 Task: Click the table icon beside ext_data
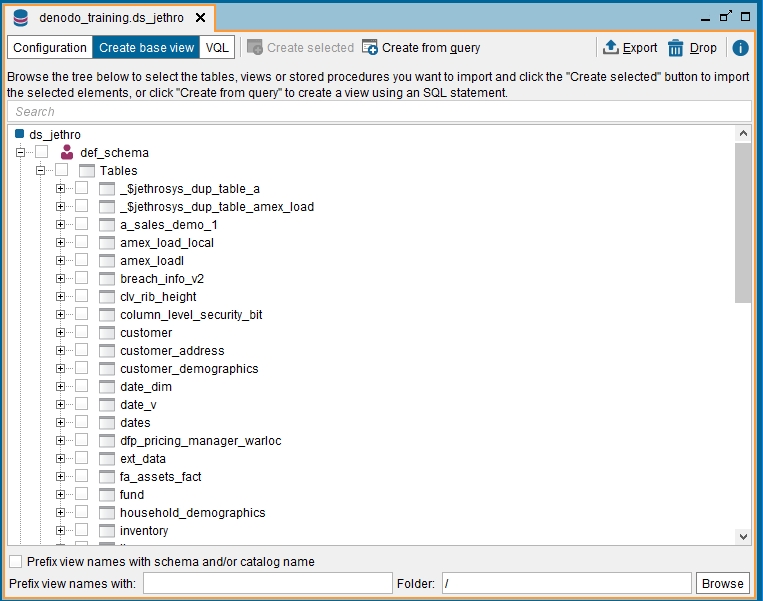coord(107,459)
